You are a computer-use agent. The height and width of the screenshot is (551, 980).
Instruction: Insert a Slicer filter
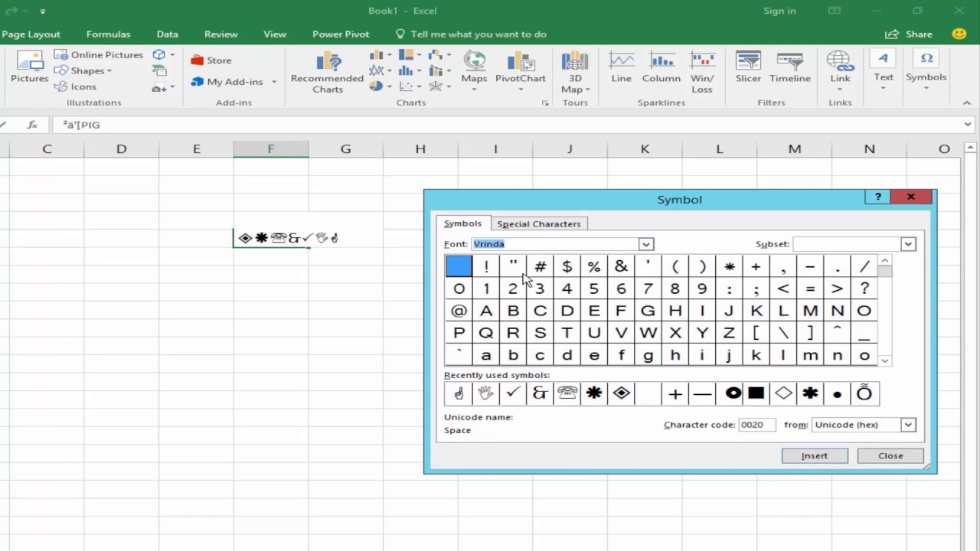point(748,67)
